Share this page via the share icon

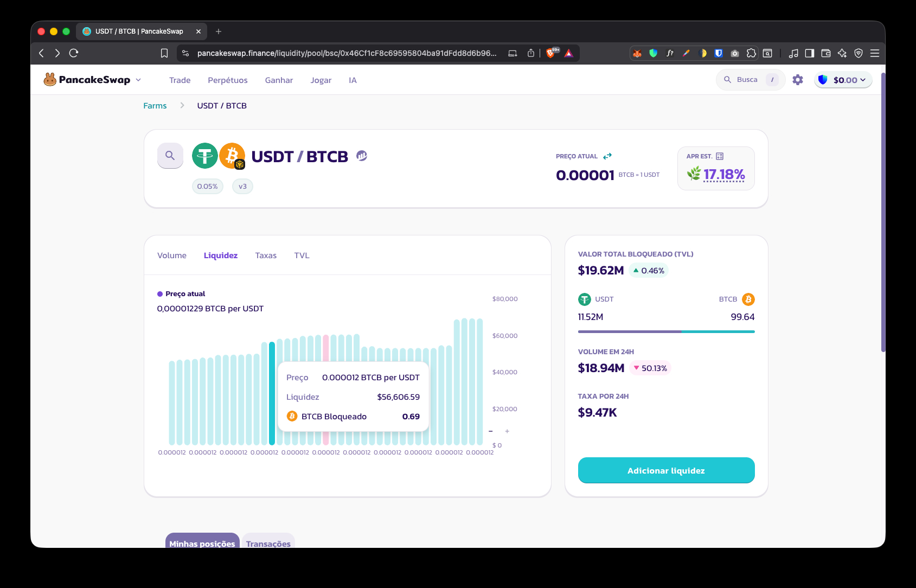pyautogui.click(x=531, y=53)
